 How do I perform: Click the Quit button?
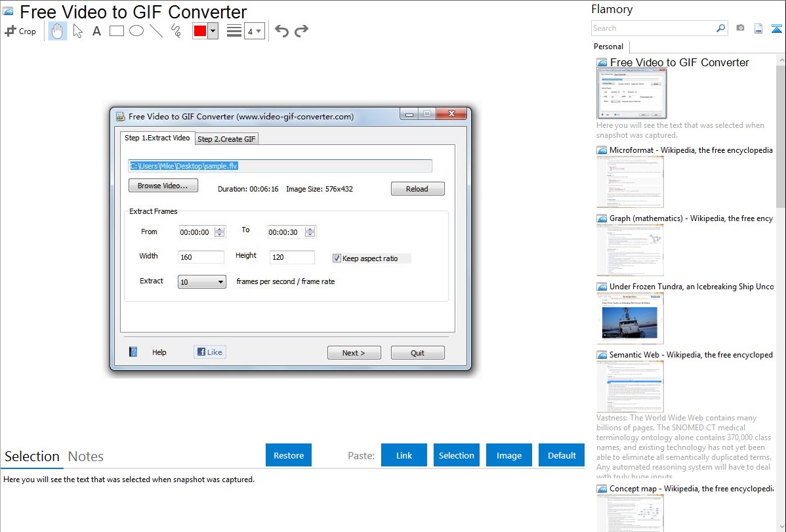417,353
